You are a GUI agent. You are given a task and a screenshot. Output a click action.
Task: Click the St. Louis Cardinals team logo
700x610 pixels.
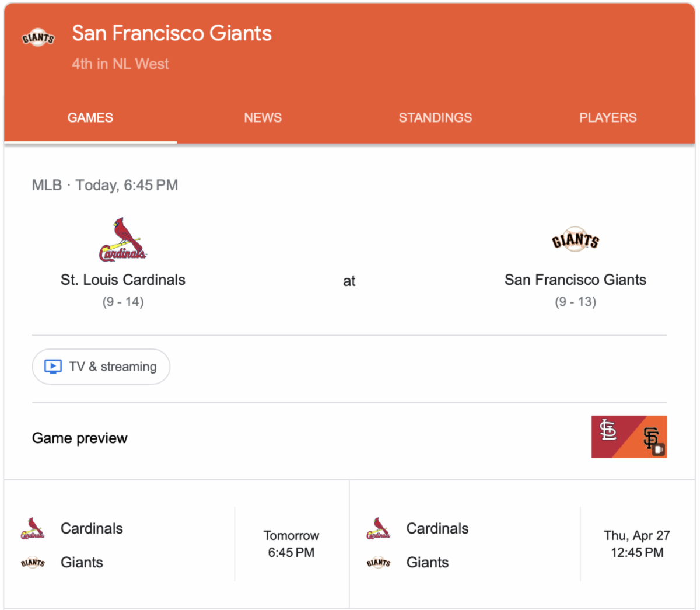123,239
